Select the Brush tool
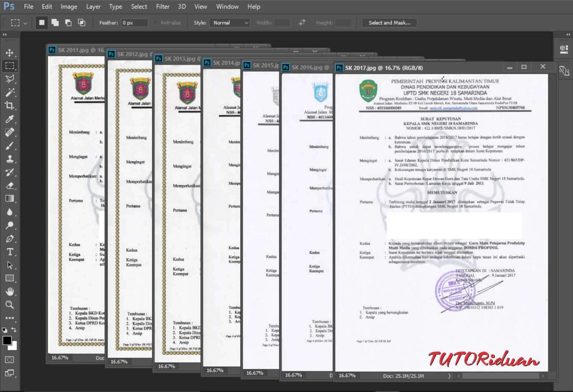Screen dimensions: 573x392 pyautogui.click(x=10, y=146)
